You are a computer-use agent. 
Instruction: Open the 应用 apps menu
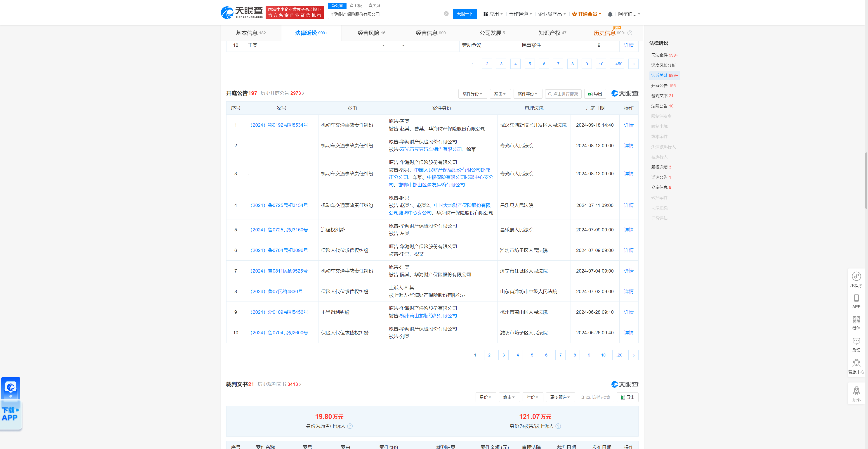[x=493, y=14]
